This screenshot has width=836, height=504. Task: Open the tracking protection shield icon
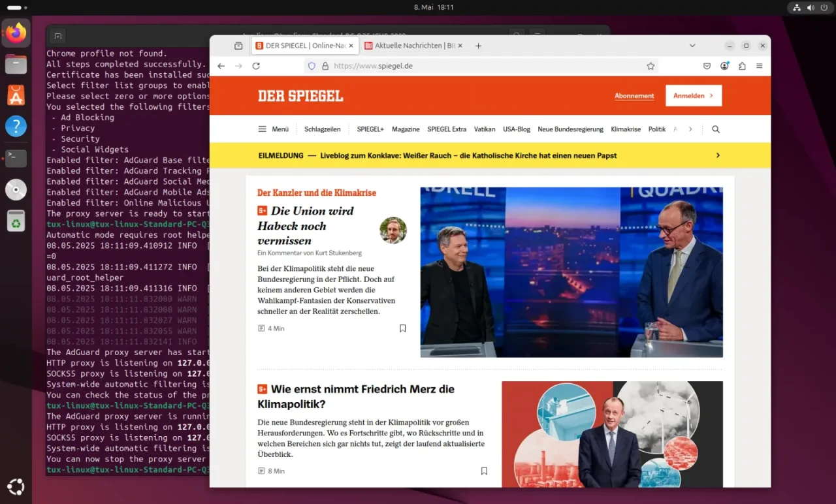(x=312, y=66)
